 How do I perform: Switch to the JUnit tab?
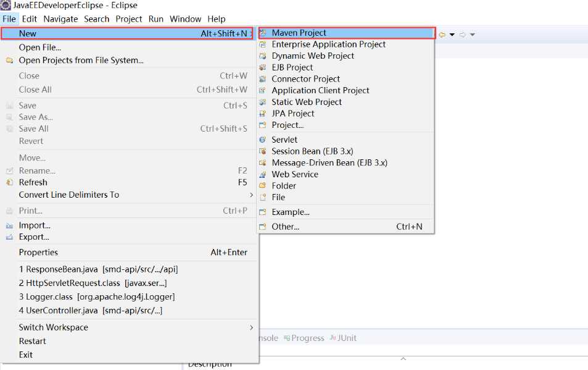[343, 338]
